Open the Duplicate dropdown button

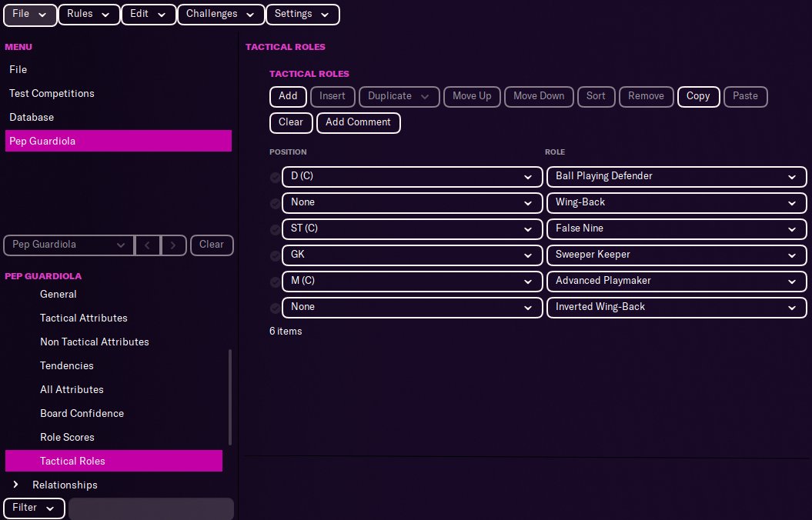(x=399, y=96)
